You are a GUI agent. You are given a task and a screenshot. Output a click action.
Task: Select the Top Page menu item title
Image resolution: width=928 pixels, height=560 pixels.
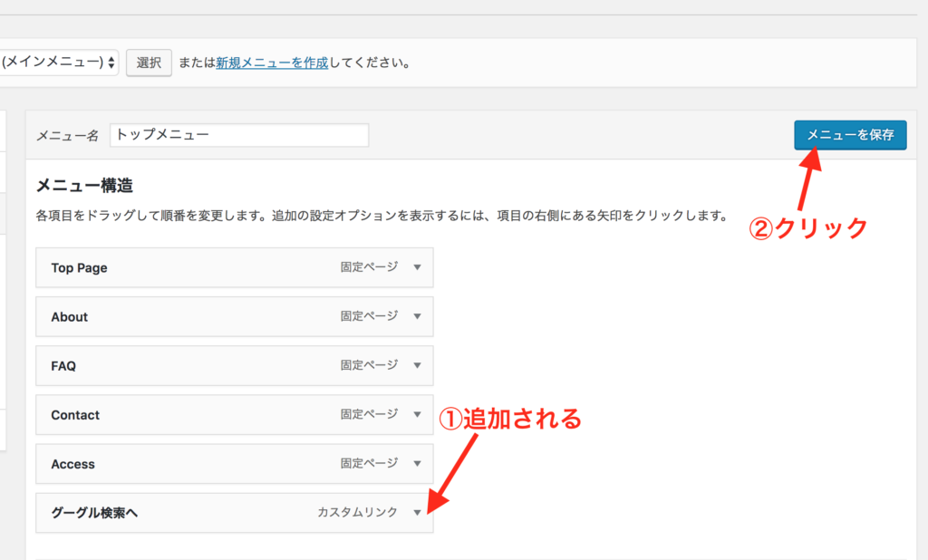(79, 268)
